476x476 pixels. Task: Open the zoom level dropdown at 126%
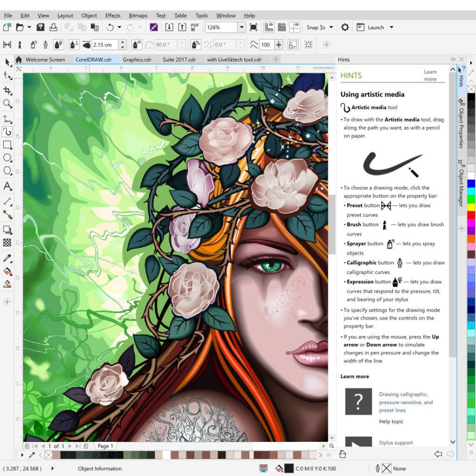tap(242, 27)
